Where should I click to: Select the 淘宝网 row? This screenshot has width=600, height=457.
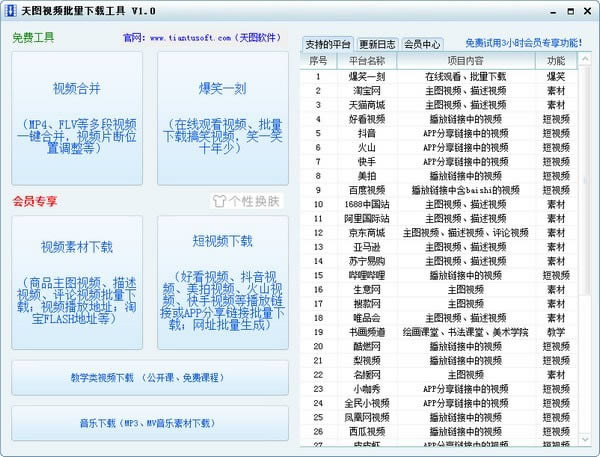click(x=439, y=91)
